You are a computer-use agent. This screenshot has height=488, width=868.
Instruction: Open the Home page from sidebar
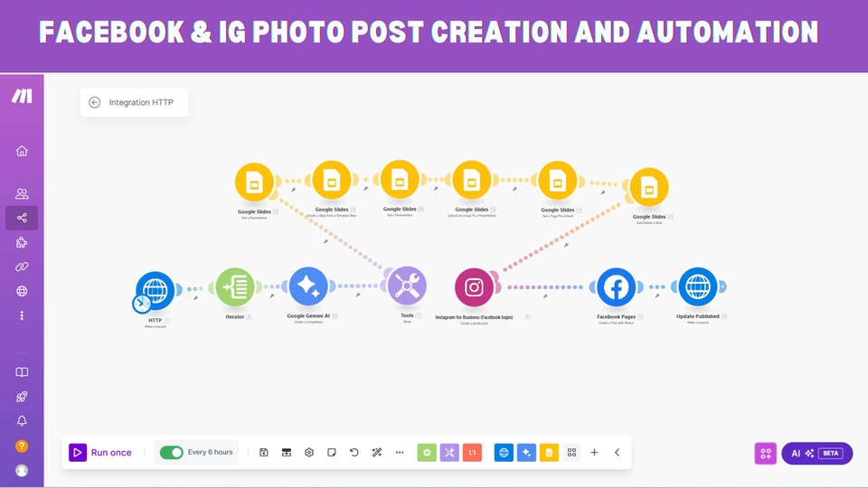click(x=22, y=151)
